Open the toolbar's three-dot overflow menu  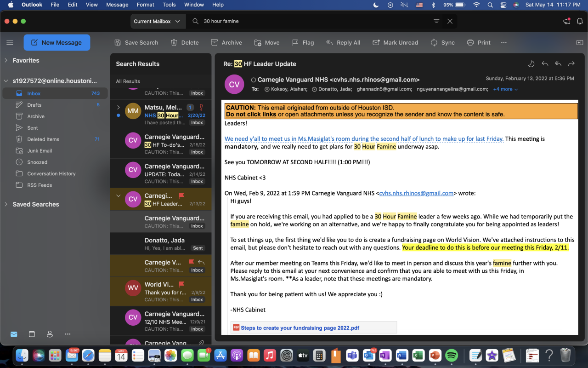(504, 42)
